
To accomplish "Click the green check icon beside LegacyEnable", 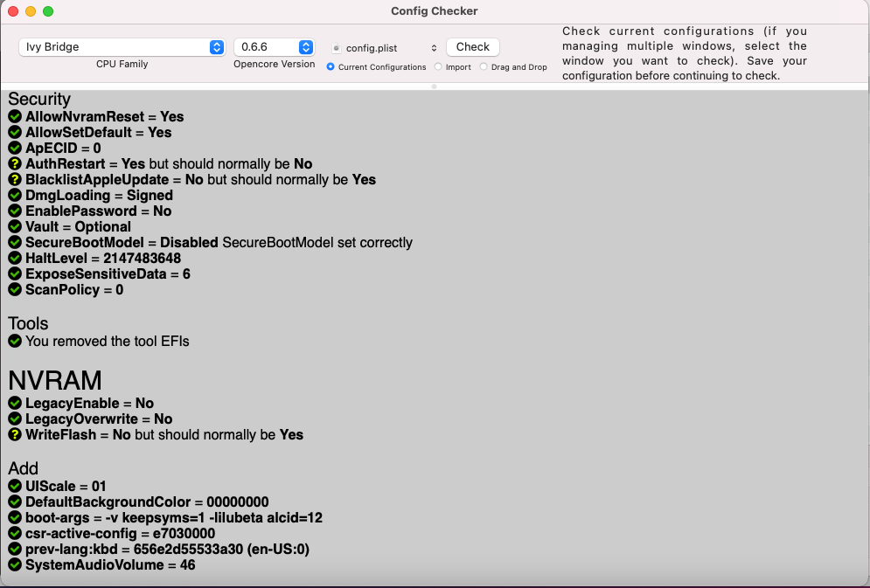I will coord(15,403).
